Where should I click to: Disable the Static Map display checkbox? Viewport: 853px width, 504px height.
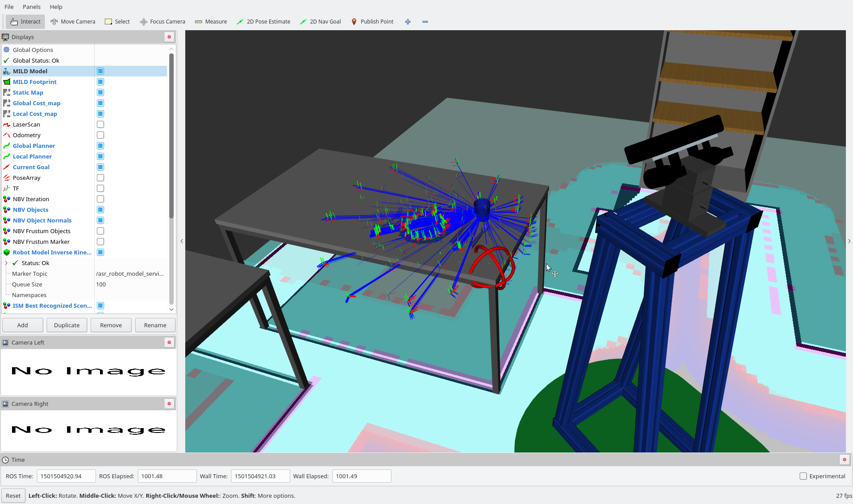[100, 92]
